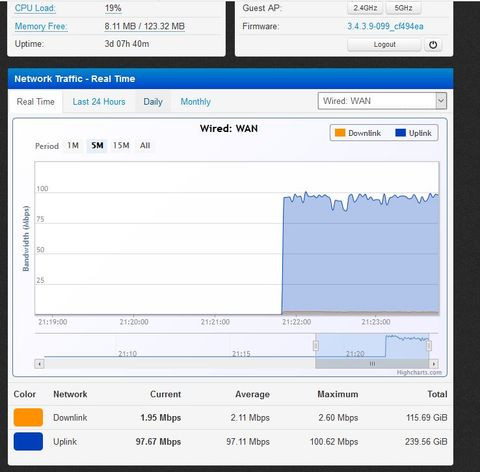Click the Uplink average 97.11 Mbps
Screen dimensions: 480x472
(248, 442)
